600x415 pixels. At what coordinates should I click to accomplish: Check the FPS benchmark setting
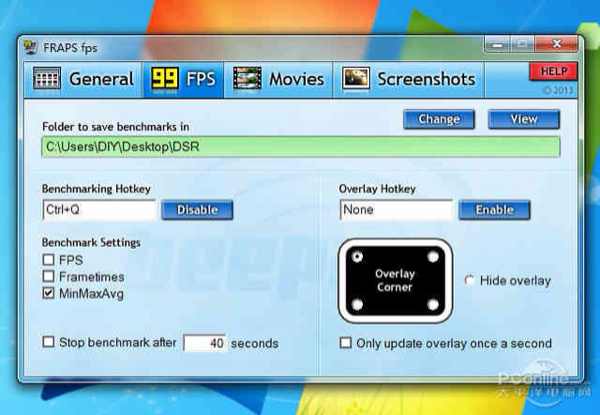49,260
